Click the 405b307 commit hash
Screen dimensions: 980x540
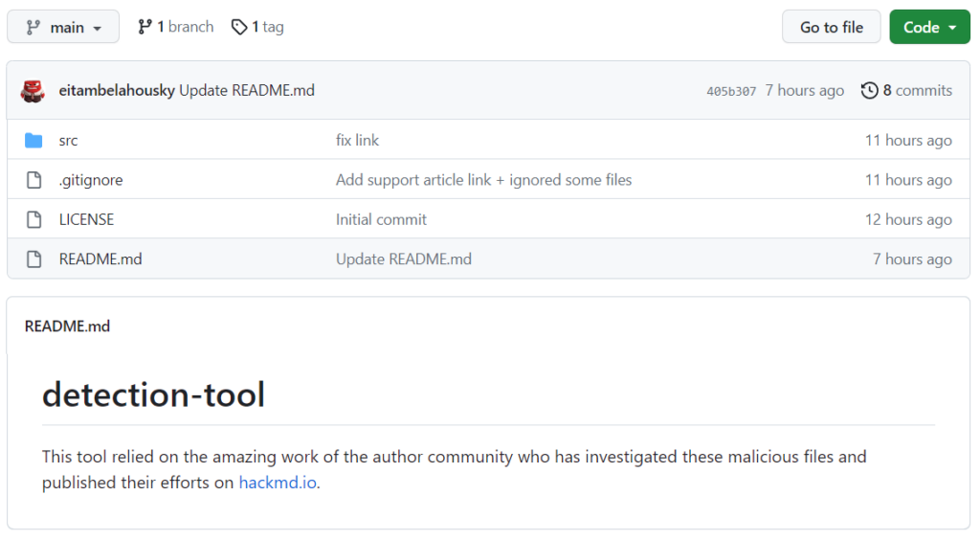click(731, 91)
